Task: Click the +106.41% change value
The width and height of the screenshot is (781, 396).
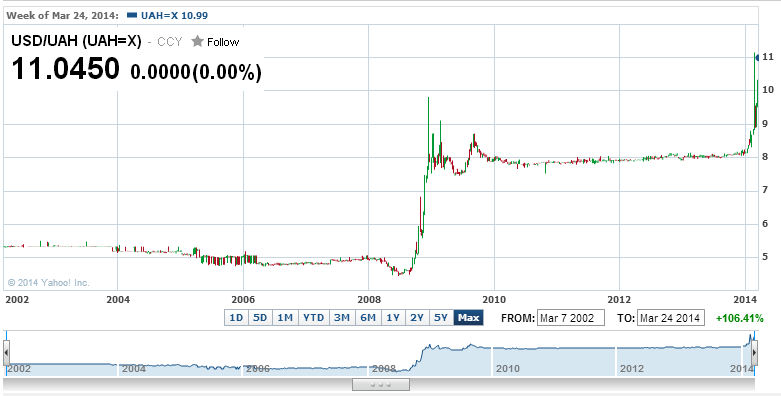Action: [739, 318]
